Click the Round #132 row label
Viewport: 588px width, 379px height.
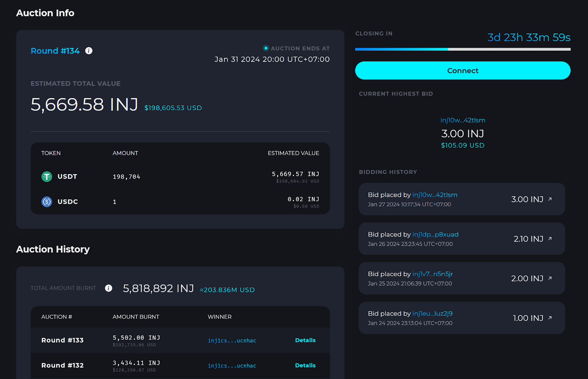pyautogui.click(x=62, y=365)
